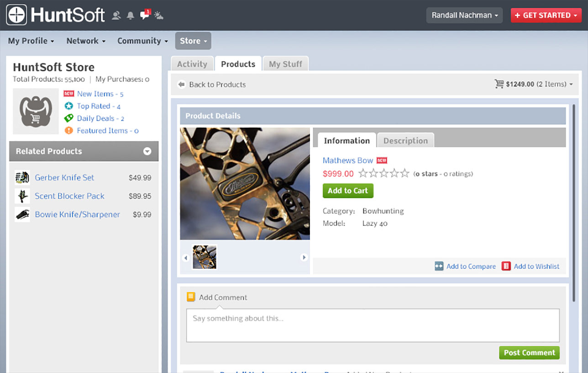Open the My Profile dropdown menu
This screenshot has width=588, height=373.
click(31, 41)
